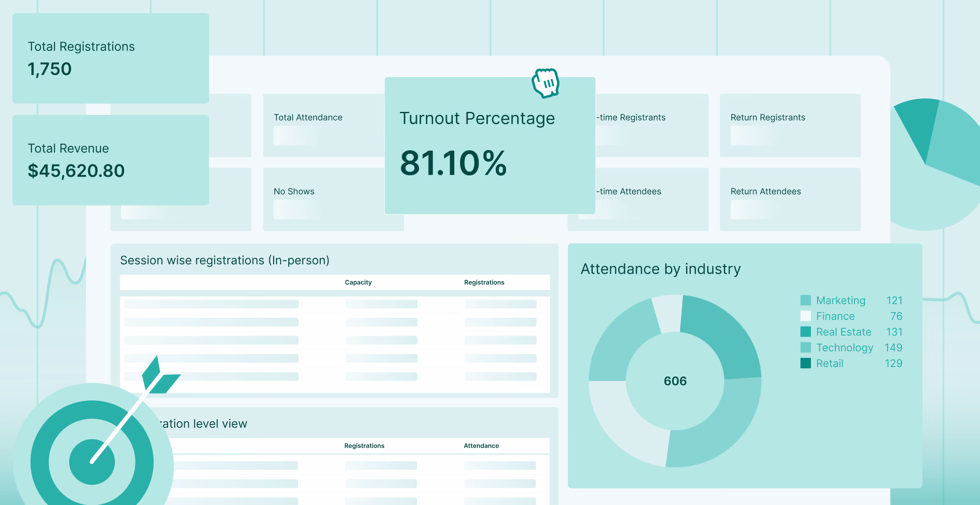Select the 81.10% turnout value
The image size is (980, 505).
tap(453, 163)
